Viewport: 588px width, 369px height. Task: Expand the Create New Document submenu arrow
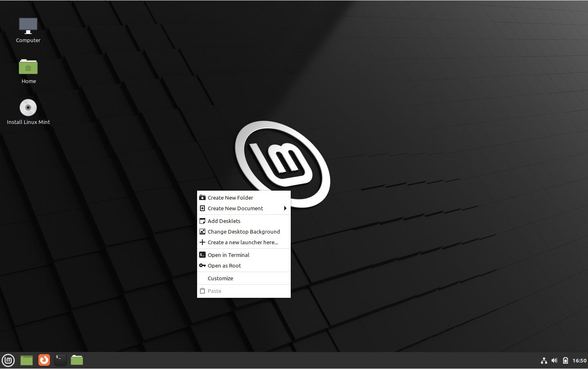[285, 208]
